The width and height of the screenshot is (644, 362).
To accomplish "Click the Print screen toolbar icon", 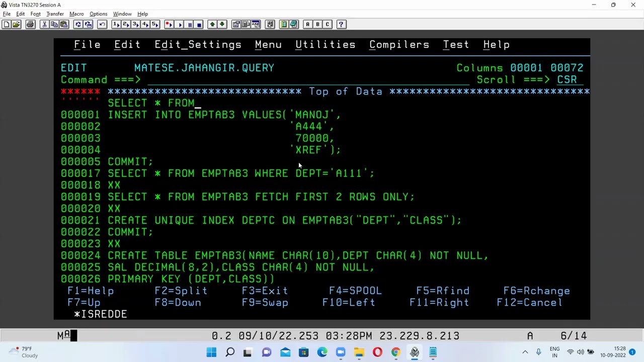I will [x=30, y=24].
